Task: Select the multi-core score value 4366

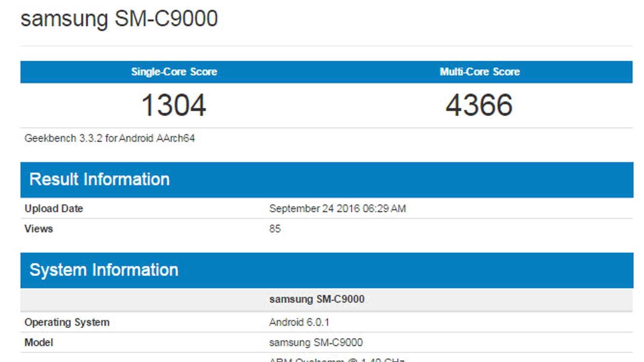Action: (x=479, y=105)
